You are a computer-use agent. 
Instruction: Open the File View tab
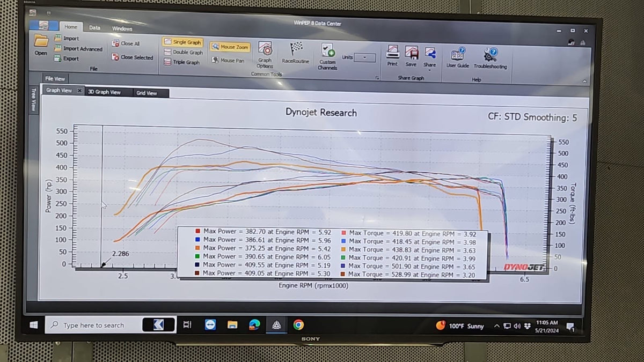coord(55,79)
